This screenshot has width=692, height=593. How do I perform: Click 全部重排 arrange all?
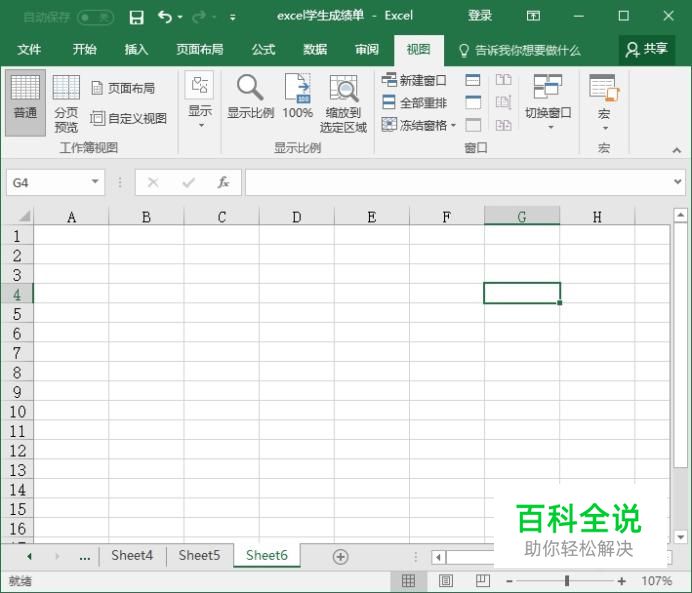point(414,103)
